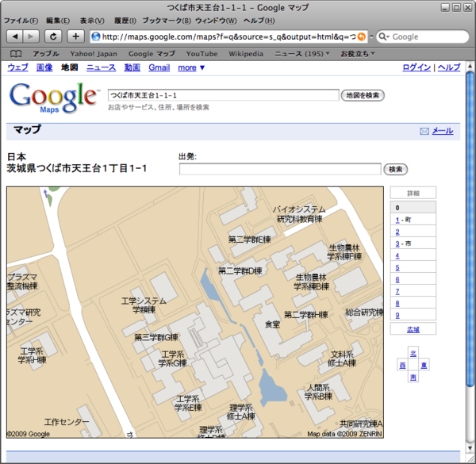Click the ウェブ link
This screenshot has height=464, width=476.
pyautogui.click(x=18, y=67)
